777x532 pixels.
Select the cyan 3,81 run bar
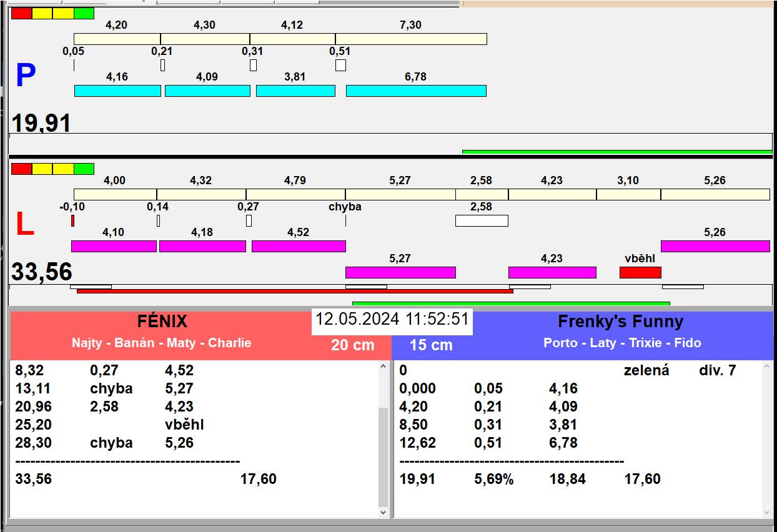tap(295, 91)
